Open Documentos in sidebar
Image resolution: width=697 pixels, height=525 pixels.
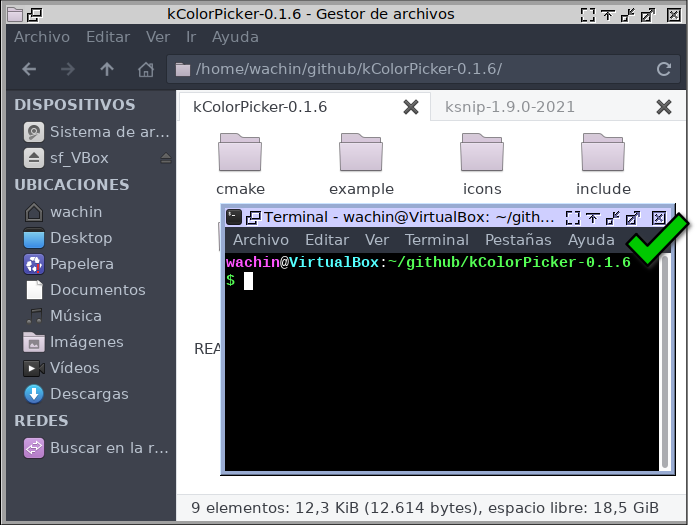85,290
